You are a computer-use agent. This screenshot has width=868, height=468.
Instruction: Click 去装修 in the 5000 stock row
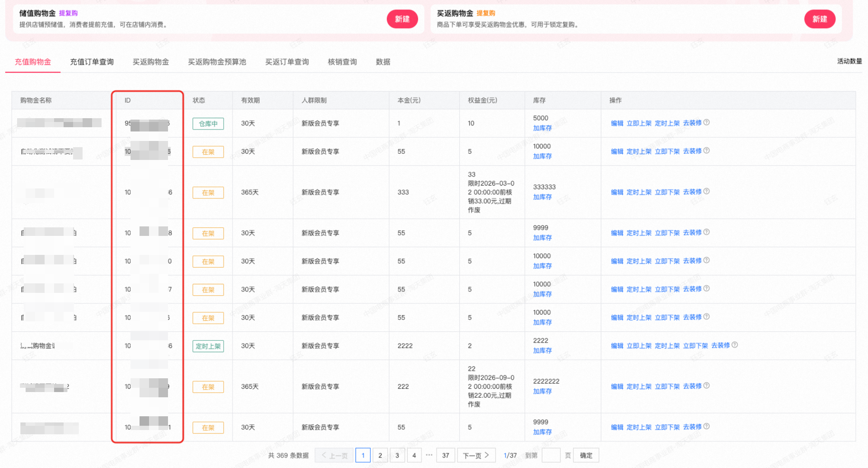click(x=692, y=123)
